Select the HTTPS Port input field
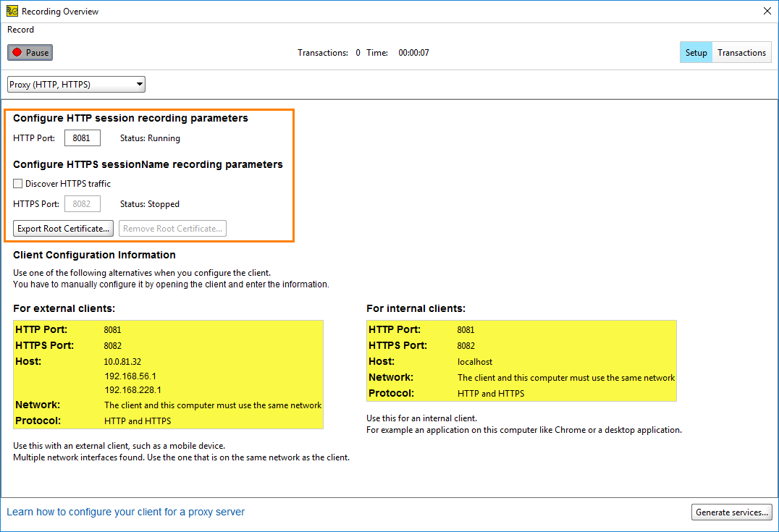Screen dimensions: 779x532 pyautogui.click(x=82, y=203)
